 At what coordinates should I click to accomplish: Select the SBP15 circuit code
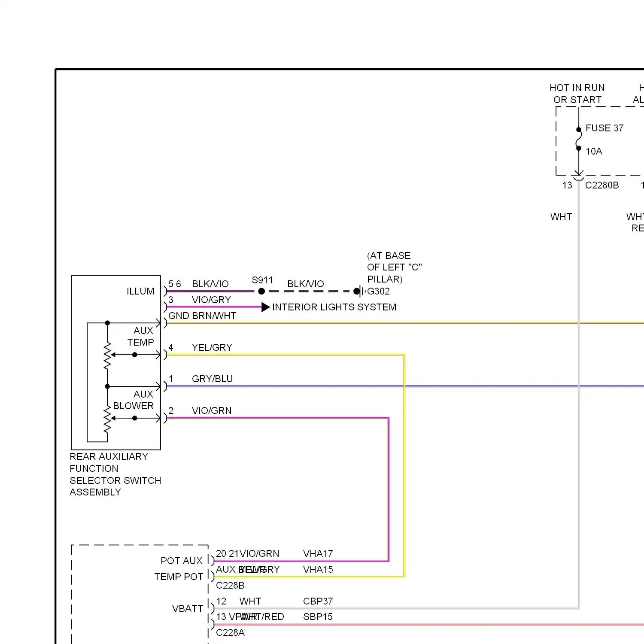tap(318, 617)
